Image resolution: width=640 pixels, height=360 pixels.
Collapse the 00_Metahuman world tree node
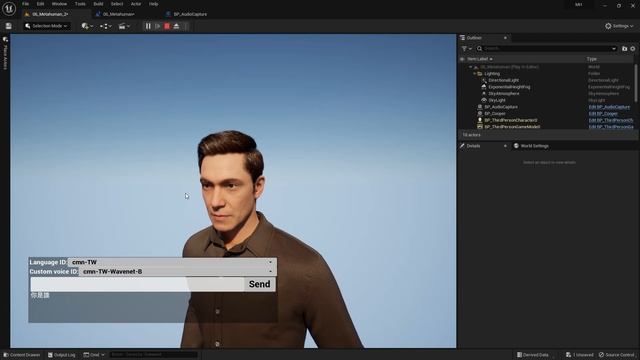[471, 67]
